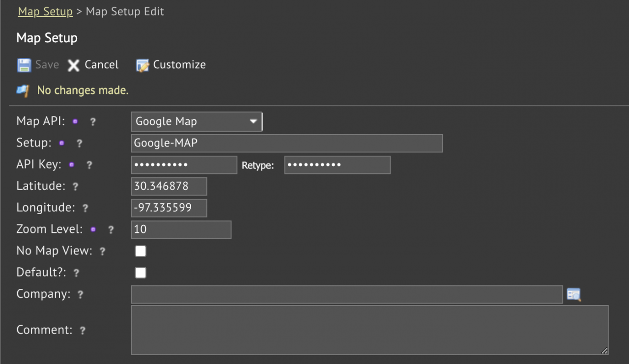Click the 'Retype:' label

[258, 166]
